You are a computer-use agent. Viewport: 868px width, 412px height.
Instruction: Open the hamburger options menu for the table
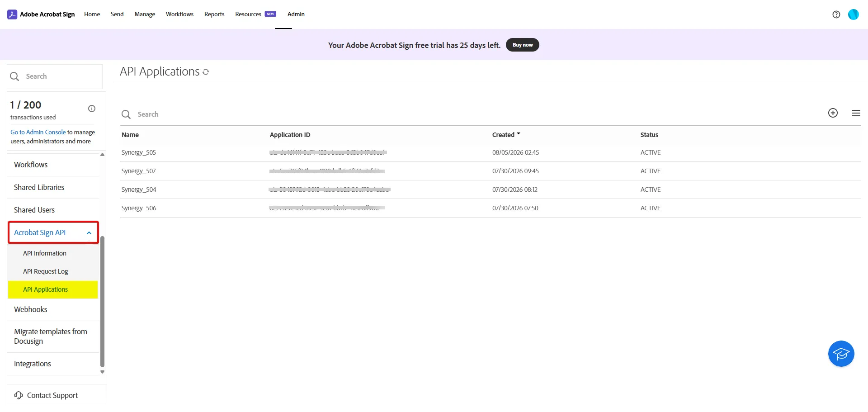856,113
